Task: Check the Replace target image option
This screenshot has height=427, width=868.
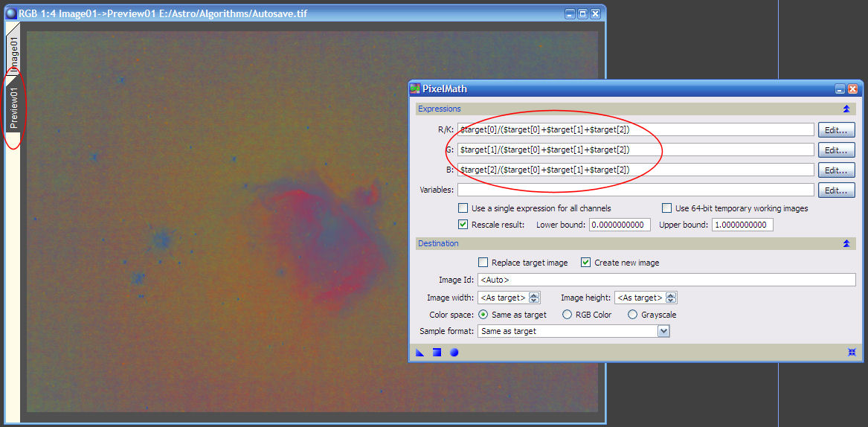Action: point(483,263)
